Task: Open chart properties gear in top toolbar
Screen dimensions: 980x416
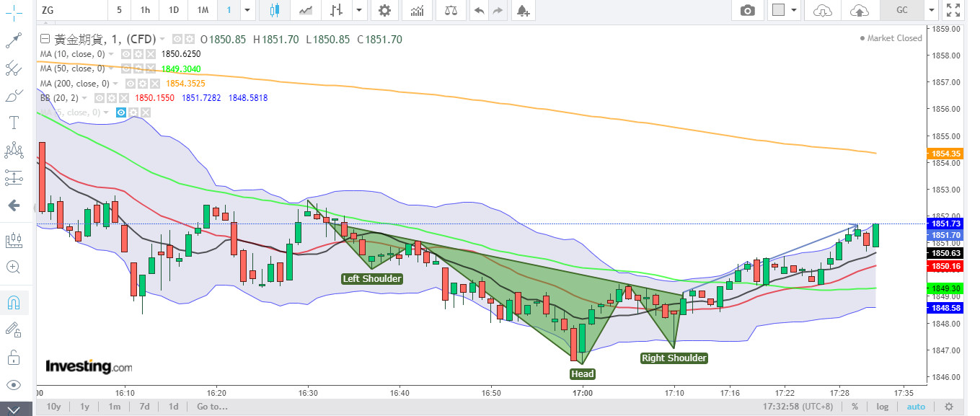Action: pyautogui.click(x=384, y=10)
